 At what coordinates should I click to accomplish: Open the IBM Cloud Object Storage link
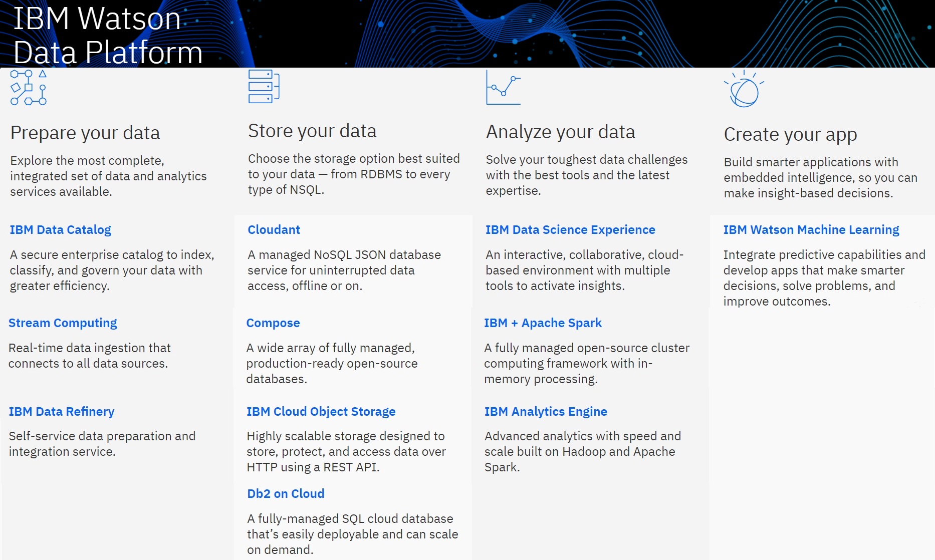coord(321,411)
